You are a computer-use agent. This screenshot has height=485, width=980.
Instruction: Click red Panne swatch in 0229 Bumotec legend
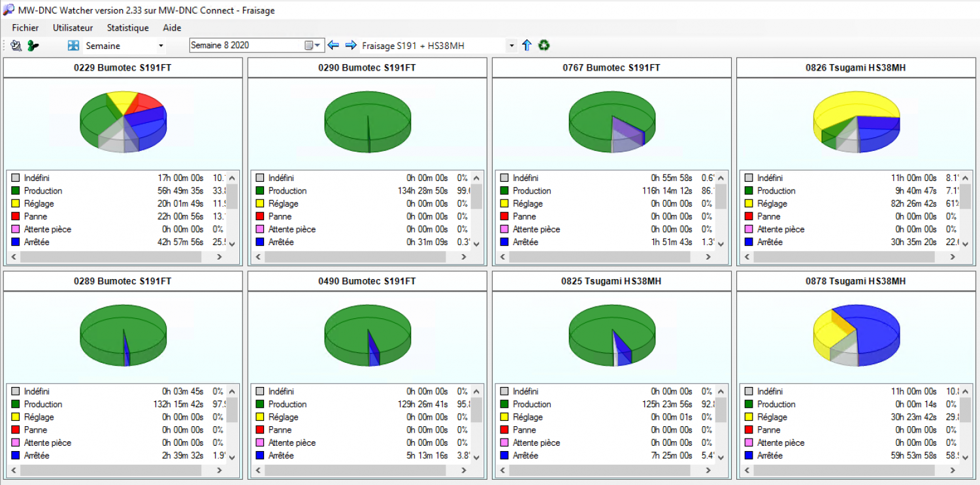pos(16,216)
